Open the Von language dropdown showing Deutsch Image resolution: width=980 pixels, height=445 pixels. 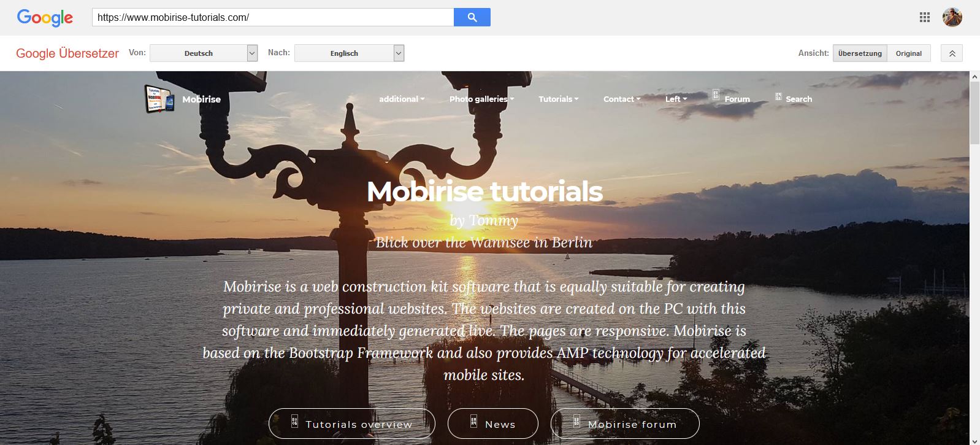pos(204,53)
